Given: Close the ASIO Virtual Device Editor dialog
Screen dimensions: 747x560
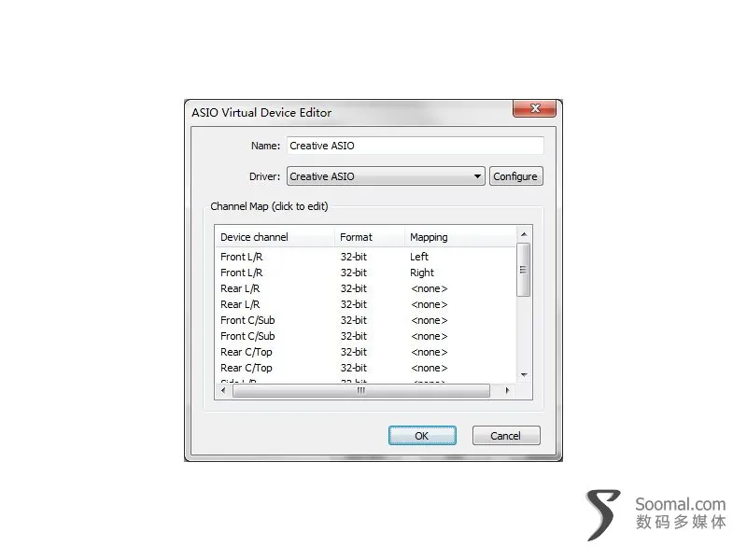Looking at the screenshot, I should pyautogui.click(x=534, y=108).
